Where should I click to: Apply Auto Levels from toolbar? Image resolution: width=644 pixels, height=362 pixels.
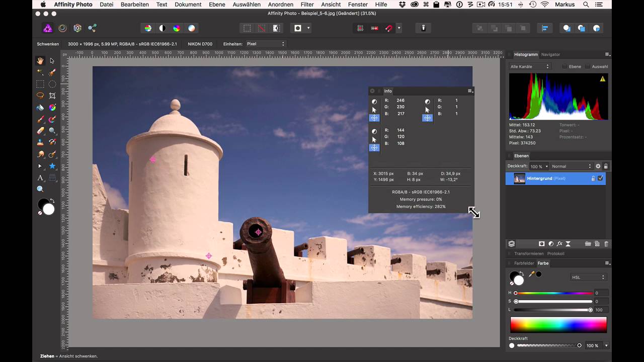[148, 28]
